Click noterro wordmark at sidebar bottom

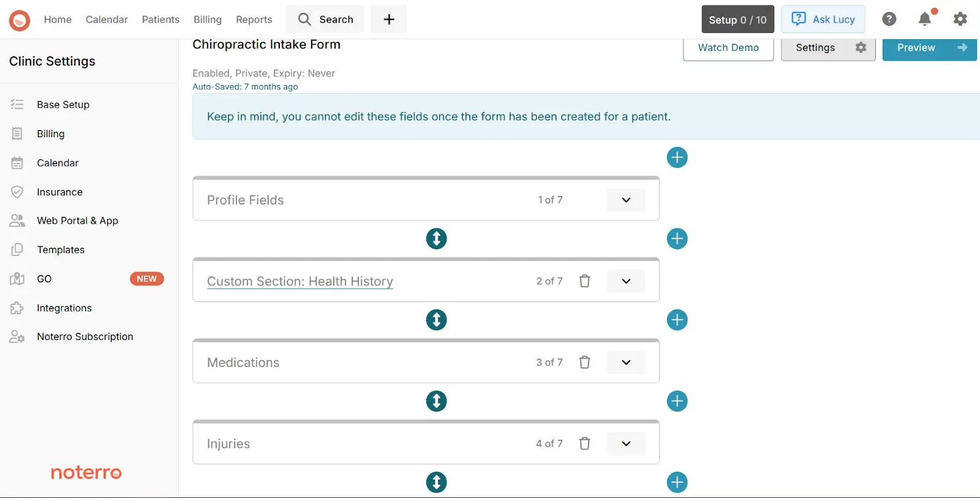pyautogui.click(x=86, y=473)
